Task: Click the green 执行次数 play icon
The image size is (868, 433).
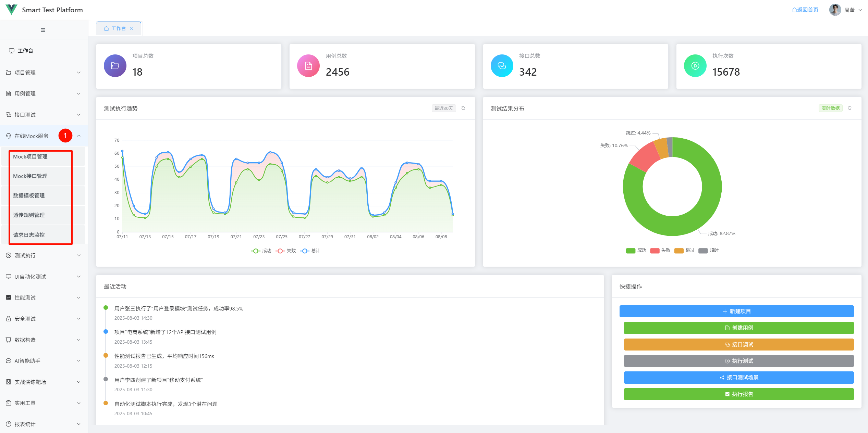Action: click(695, 66)
